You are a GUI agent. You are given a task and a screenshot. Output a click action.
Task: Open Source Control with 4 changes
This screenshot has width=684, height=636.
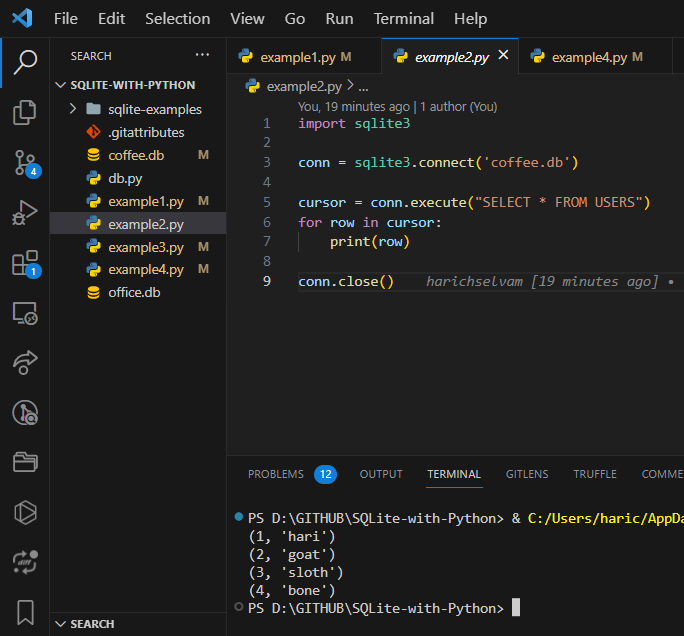point(25,162)
